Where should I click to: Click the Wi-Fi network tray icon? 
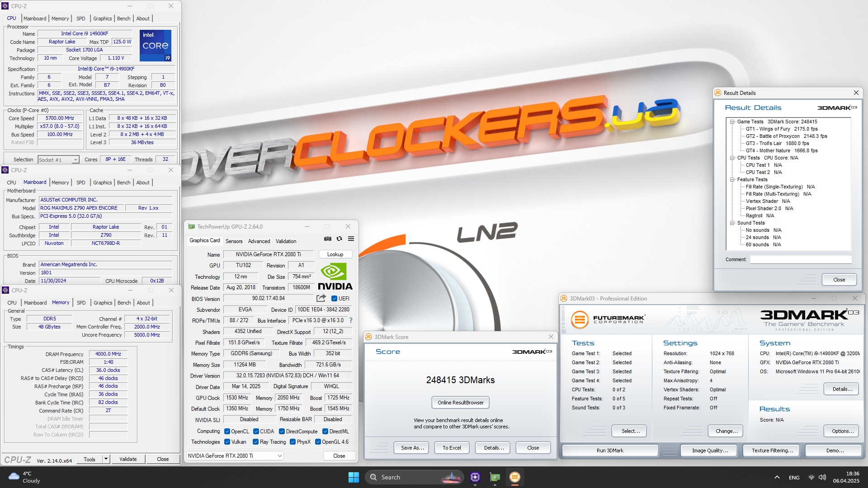811,477
